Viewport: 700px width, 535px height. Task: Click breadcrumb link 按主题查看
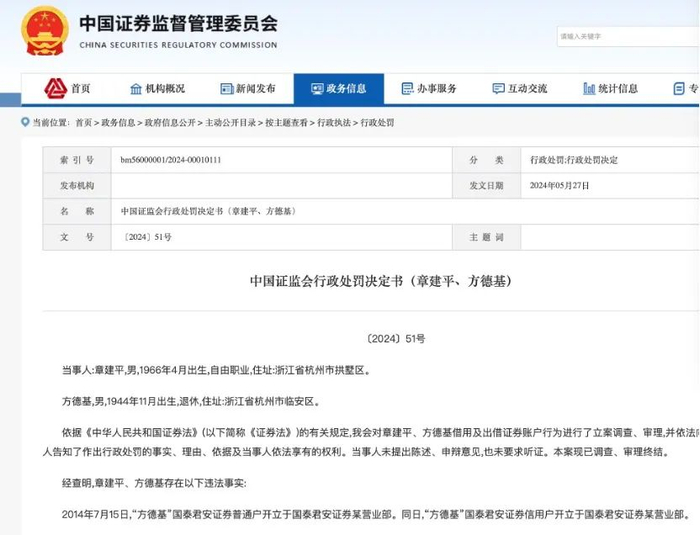tap(287, 122)
